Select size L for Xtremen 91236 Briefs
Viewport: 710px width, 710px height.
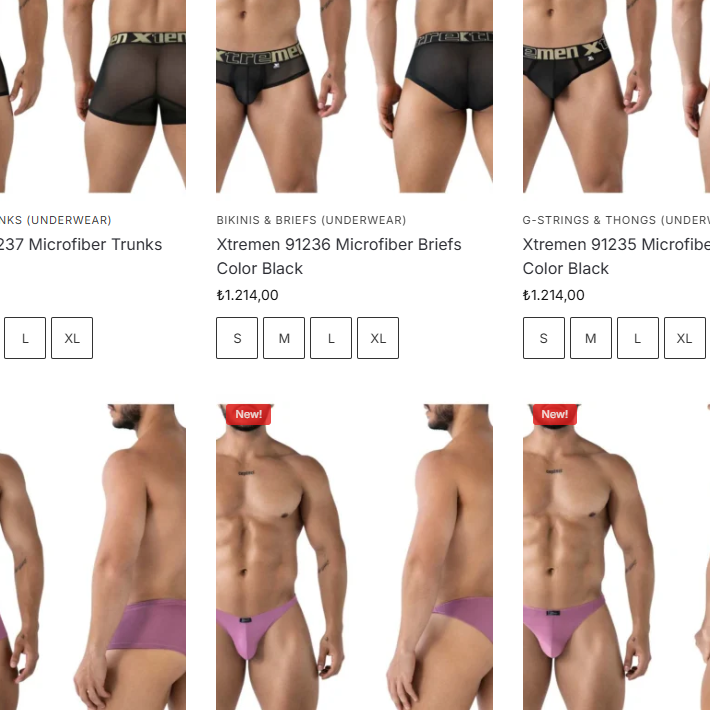click(331, 338)
